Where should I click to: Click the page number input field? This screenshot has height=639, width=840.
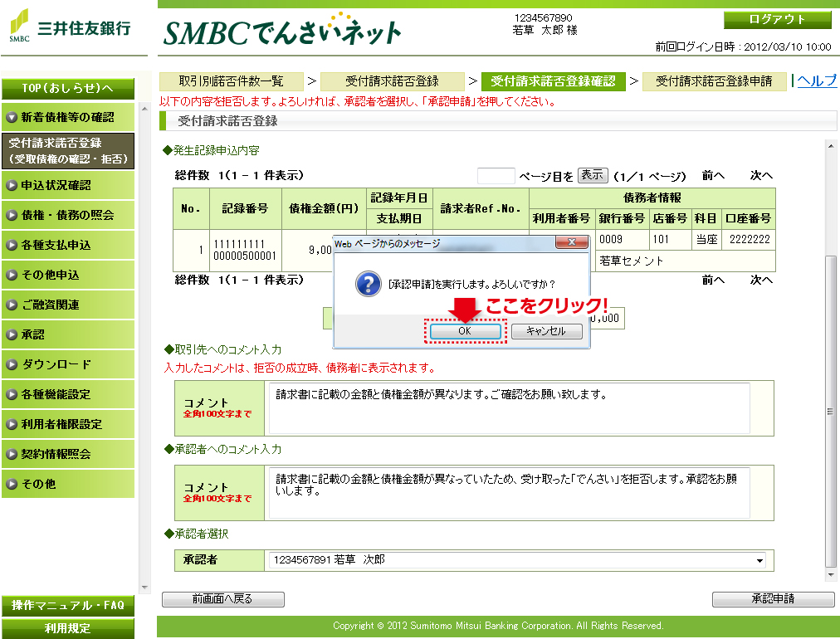point(496,176)
